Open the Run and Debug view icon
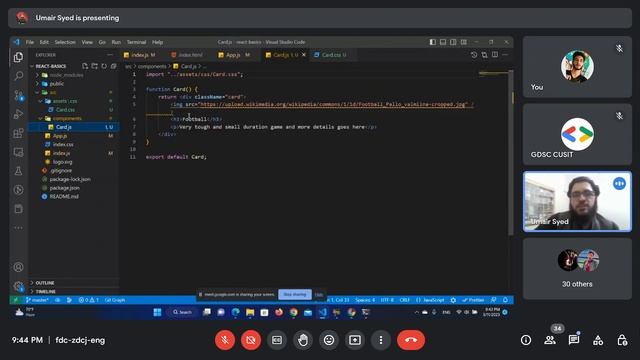Image resolution: width=640 pixels, height=360 pixels. (x=18, y=114)
